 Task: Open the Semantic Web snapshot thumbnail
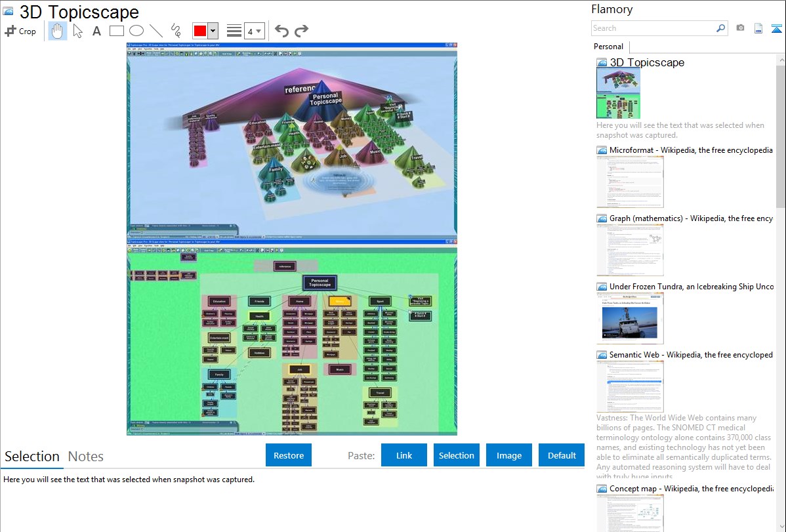[630, 386]
